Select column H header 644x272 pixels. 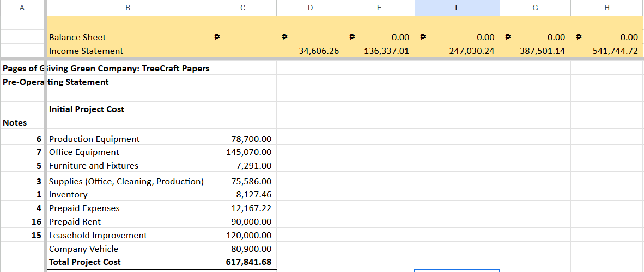(607, 8)
